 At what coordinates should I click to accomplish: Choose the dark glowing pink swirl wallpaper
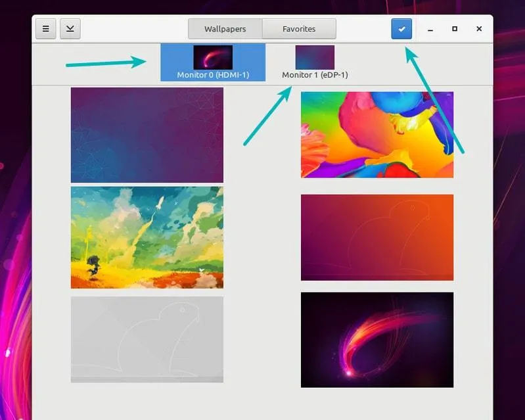(377, 340)
